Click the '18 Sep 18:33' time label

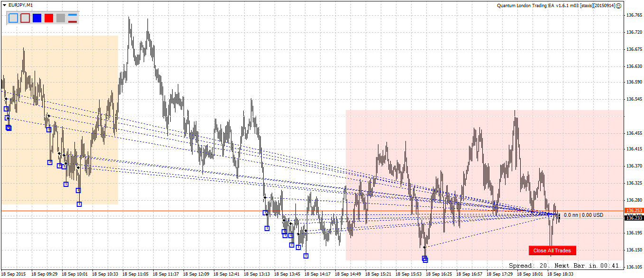(x=561, y=274)
